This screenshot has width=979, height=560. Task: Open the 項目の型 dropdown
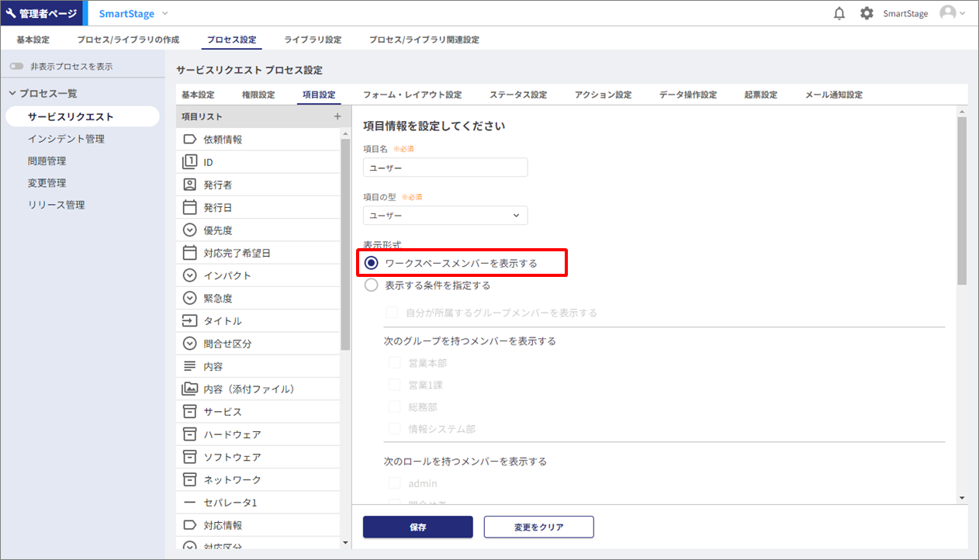tap(445, 216)
